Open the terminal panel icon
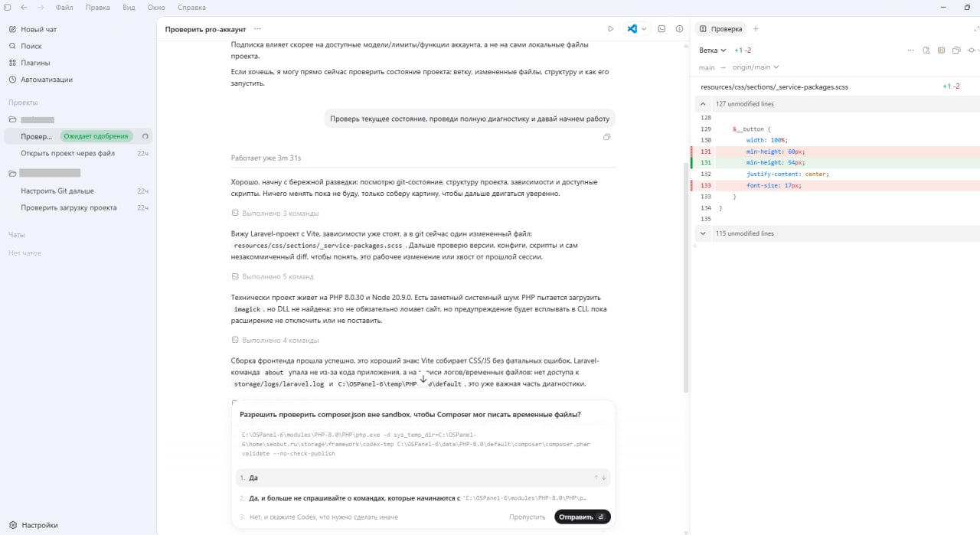Viewport: 980px width, 535px height. [662, 29]
